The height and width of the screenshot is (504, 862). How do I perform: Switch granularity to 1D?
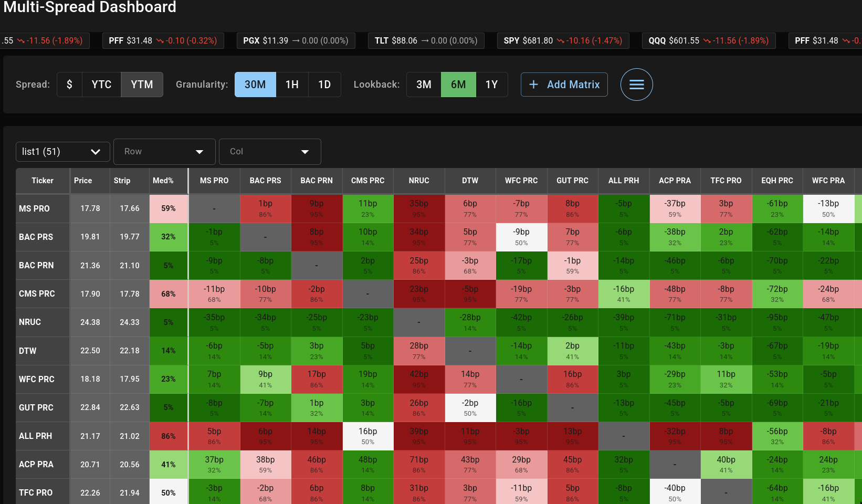324,85
